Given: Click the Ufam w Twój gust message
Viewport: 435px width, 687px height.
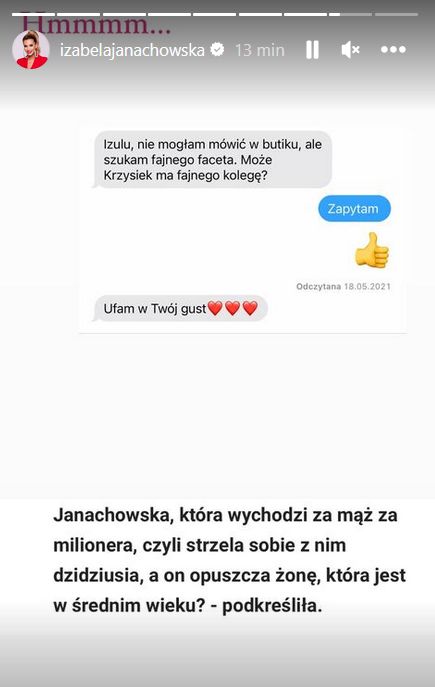Looking at the screenshot, I should [180, 308].
